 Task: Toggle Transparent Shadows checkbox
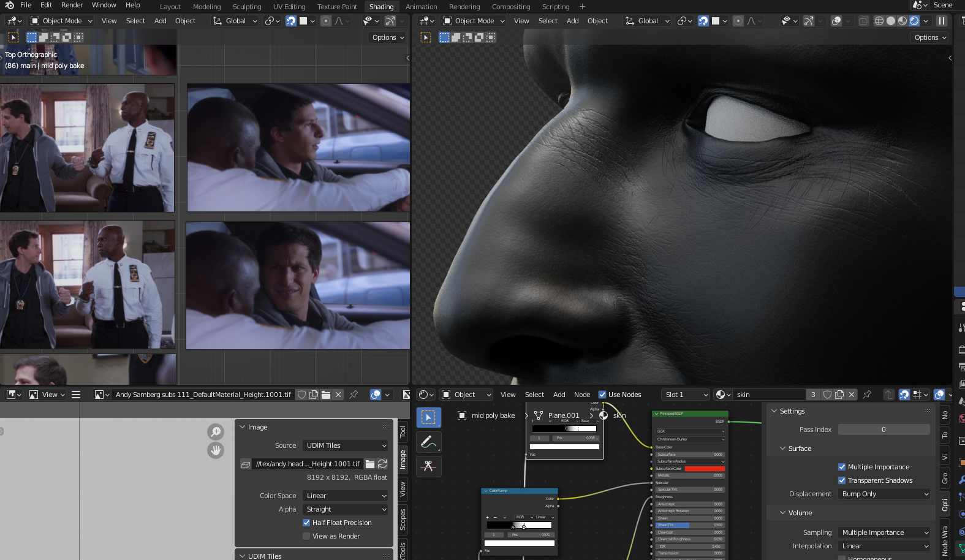coord(842,480)
